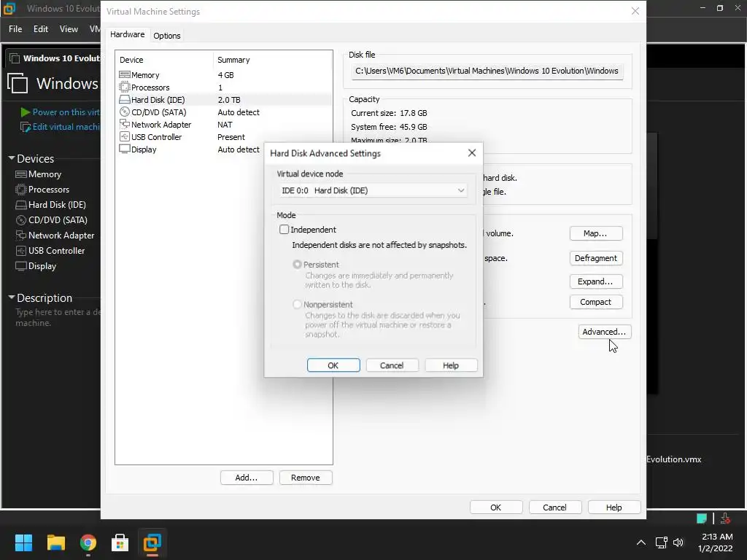The width and height of the screenshot is (747, 560).
Task: Click Cancel in Virtual Machine Settings
Action: 554,507
